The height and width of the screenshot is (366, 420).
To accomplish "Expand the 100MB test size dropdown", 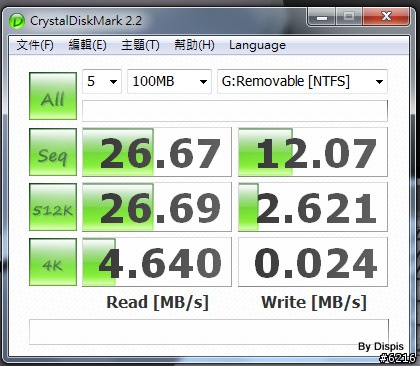I will (169, 81).
